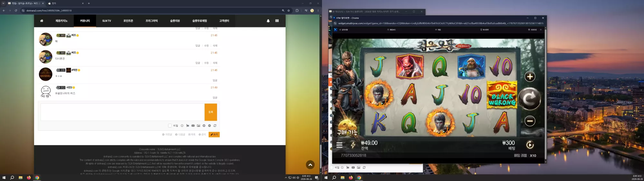The image size is (644, 181).
Task: Open the 제휴카지노 nav menu
Action: click(62, 21)
